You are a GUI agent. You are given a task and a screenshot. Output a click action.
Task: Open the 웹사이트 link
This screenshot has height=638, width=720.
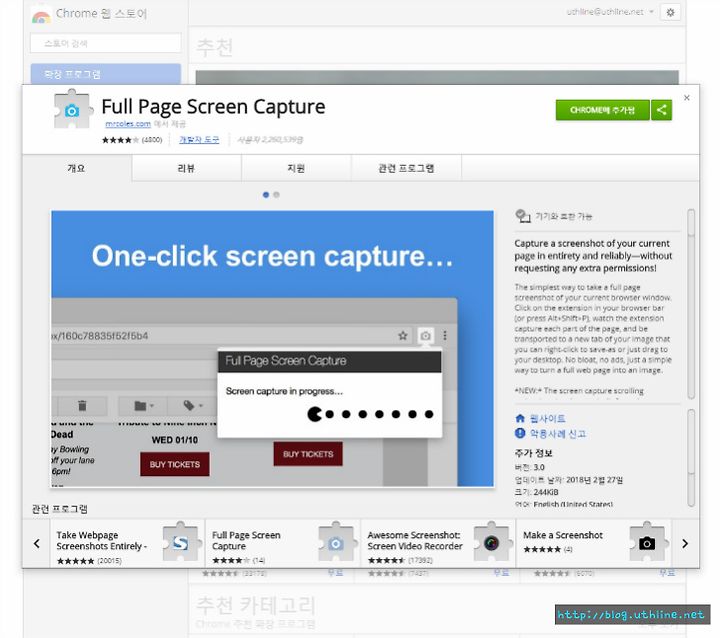[x=547, y=418]
